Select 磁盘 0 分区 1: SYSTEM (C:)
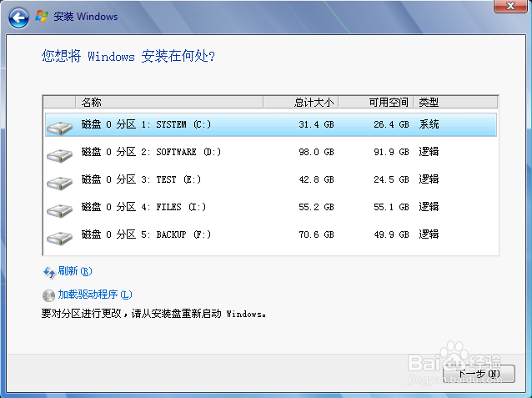The width and height of the screenshot is (532, 398). click(271, 124)
